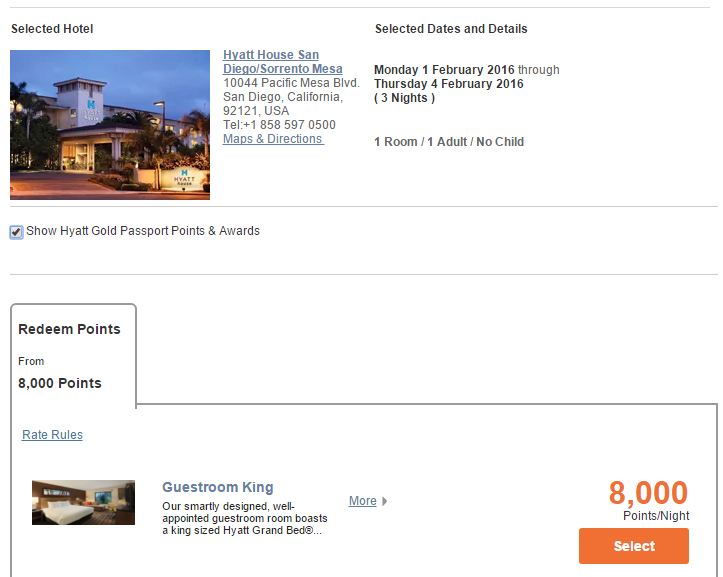The width and height of the screenshot is (723, 577).
Task: Switch to the Redeem Points tab
Action: [69, 329]
